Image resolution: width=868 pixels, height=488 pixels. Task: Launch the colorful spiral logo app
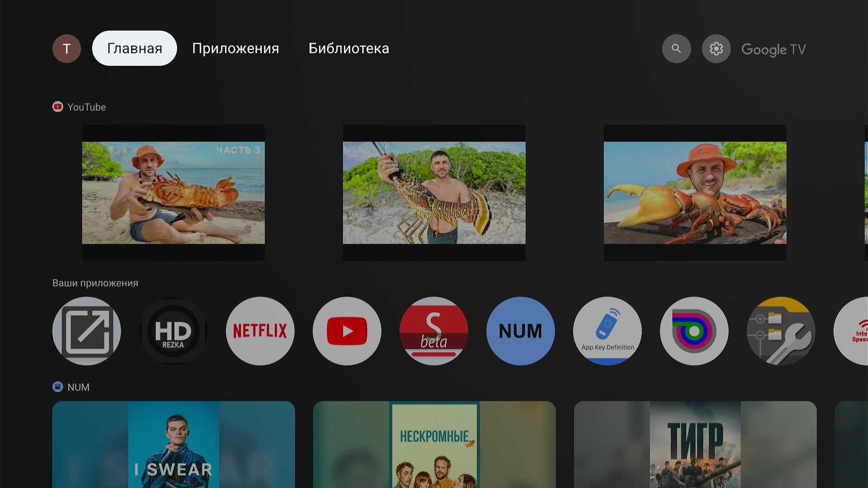pyautogui.click(x=694, y=331)
